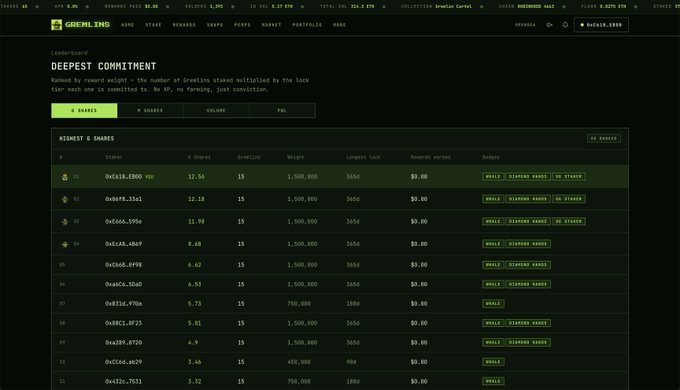Image resolution: width=680 pixels, height=390 pixels.
Task: Click Gremlin Cartel in the ticker
Action: (453, 7)
